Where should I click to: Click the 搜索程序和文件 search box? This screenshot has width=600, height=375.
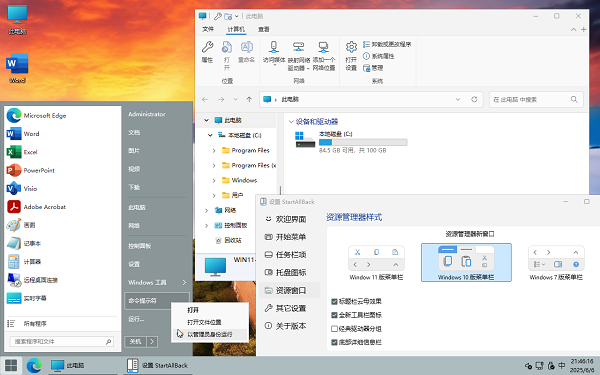pos(62,341)
